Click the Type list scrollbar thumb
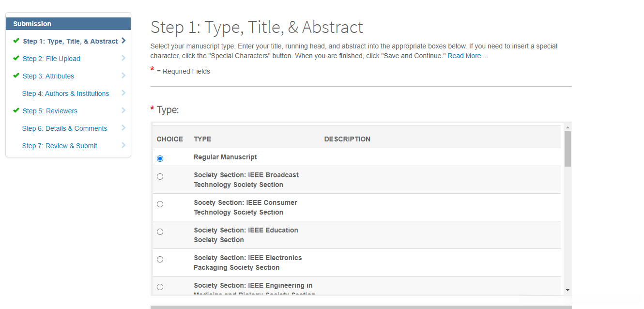This screenshot has width=644, height=309. click(x=567, y=149)
